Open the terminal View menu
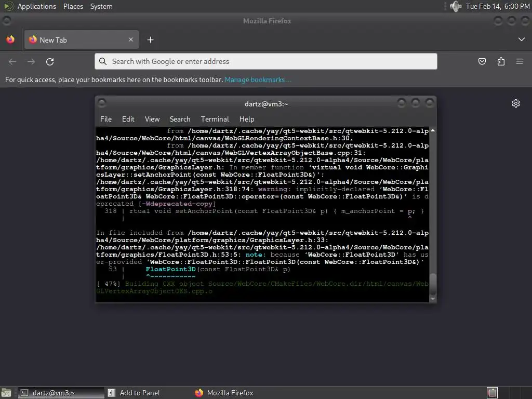Viewport: 532px width, 399px height. 152,119
